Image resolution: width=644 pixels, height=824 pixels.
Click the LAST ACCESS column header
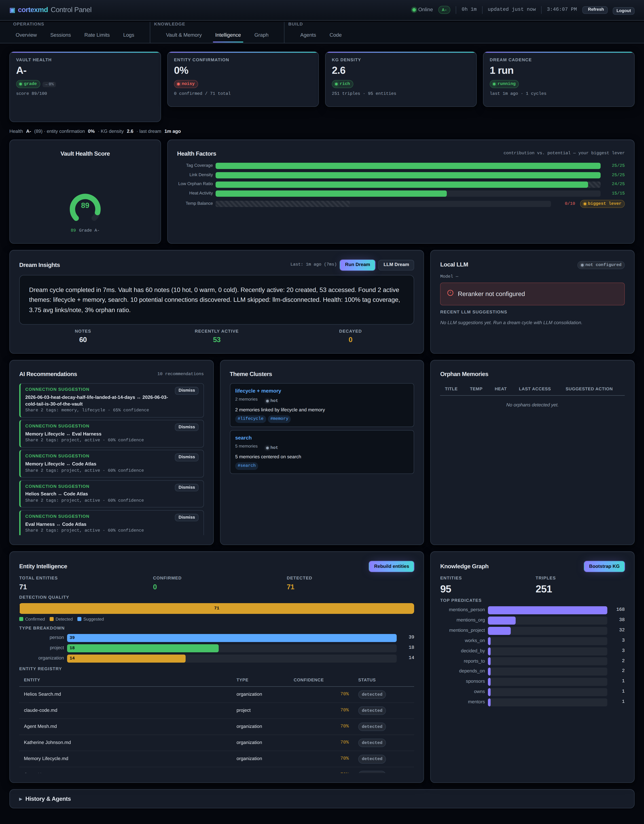tap(534, 389)
